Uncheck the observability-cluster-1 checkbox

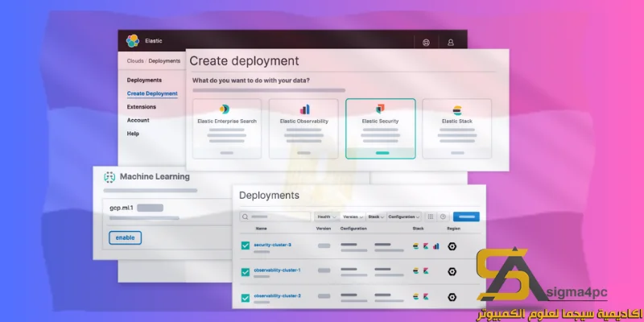pos(246,272)
